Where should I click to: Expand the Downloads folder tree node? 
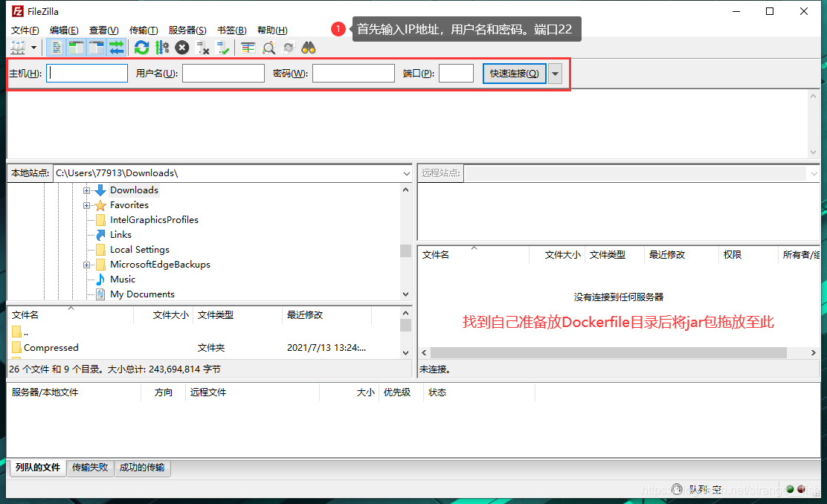click(x=86, y=190)
